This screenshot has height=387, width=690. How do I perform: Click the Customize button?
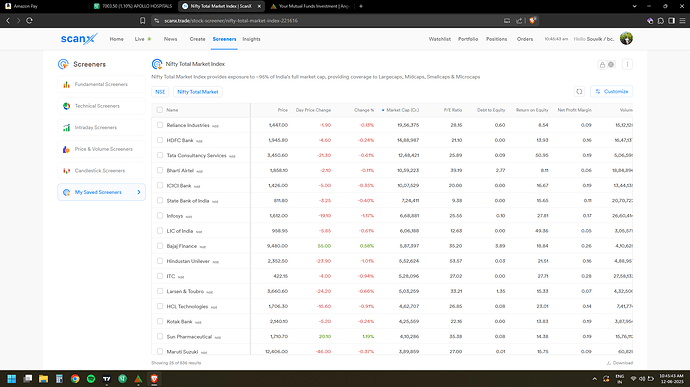tap(612, 92)
